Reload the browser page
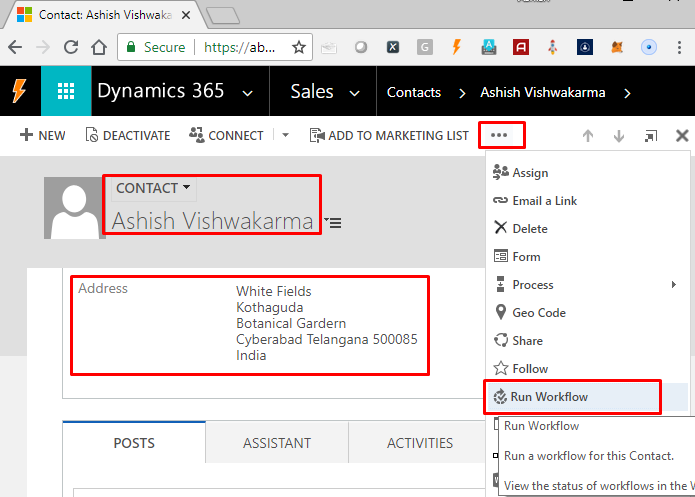The width and height of the screenshot is (695, 497). pyautogui.click(x=71, y=47)
